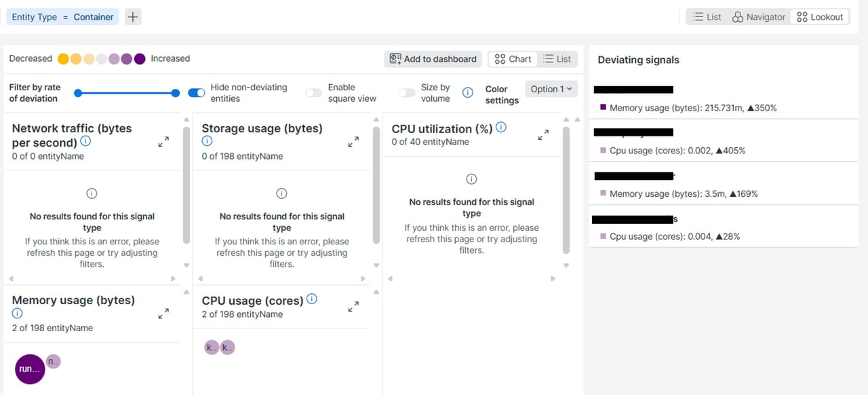Screen dimensions: 868x395
Task: Click the plus icon to add filter
Action: point(133,17)
